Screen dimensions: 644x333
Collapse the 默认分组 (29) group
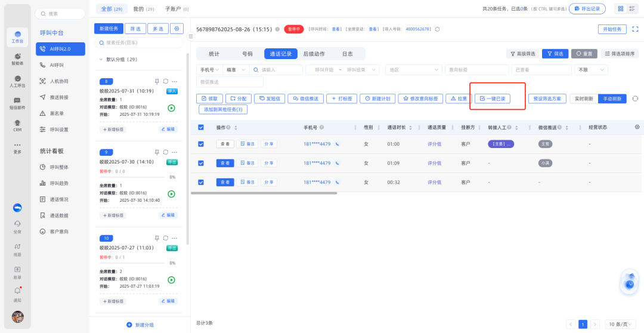click(x=101, y=60)
